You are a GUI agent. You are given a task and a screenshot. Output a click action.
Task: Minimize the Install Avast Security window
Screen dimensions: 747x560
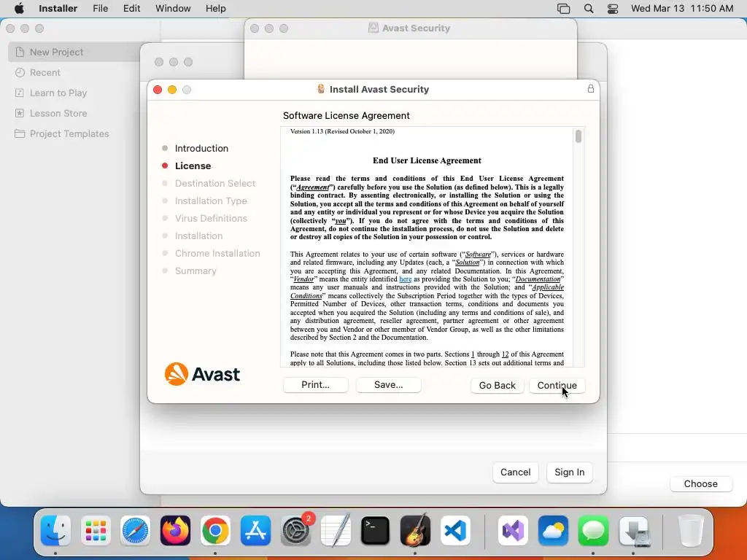click(x=172, y=90)
